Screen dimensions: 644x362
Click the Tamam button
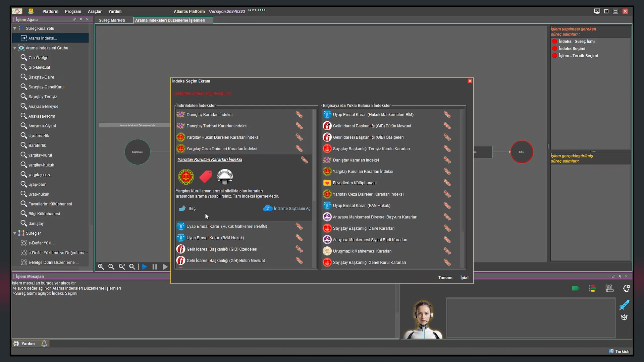click(x=445, y=278)
